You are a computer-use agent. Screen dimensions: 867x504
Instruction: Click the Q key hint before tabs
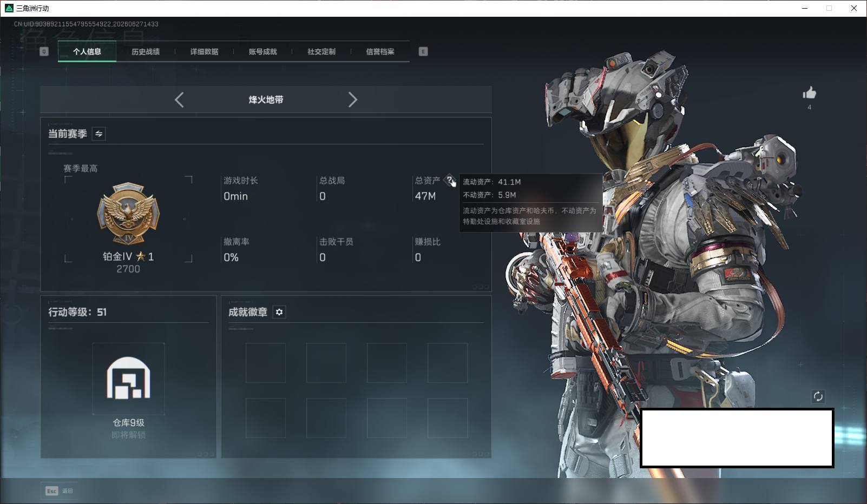[x=44, y=51]
